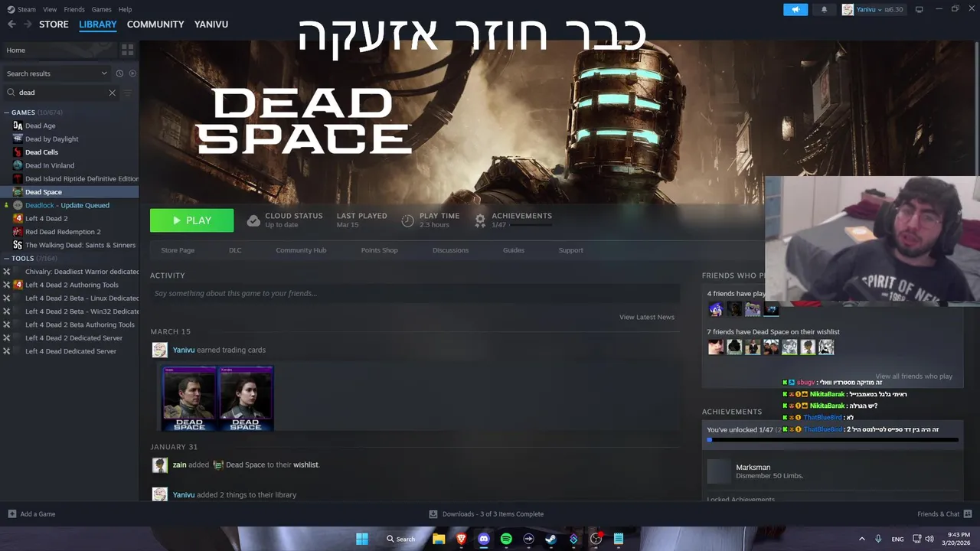Sort library by recent activity clock icon
The width and height of the screenshot is (980, 551).
click(119, 73)
